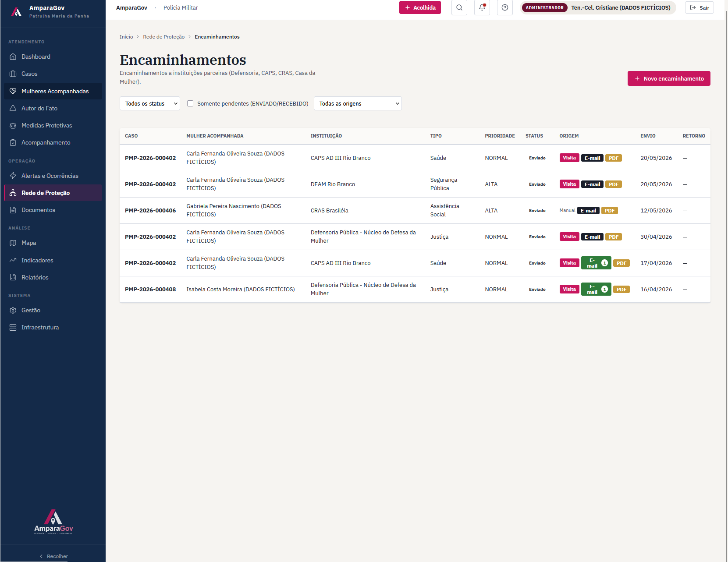Open the Mapa sidebar icon
This screenshot has width=728, height=562.
click(x=13, y=243)
